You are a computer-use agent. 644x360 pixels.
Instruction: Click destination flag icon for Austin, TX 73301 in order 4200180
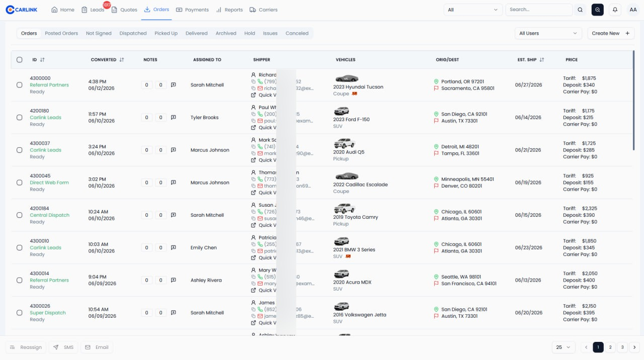point(436,121)
